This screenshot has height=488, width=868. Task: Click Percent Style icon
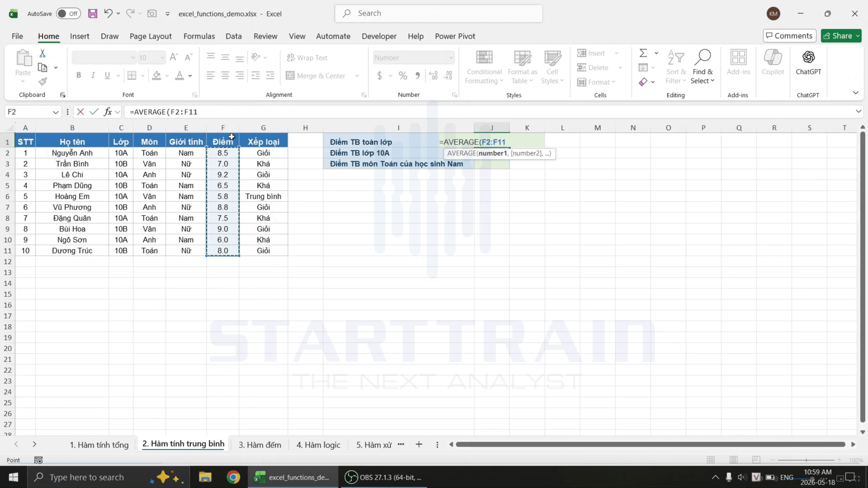pos(403,76)
